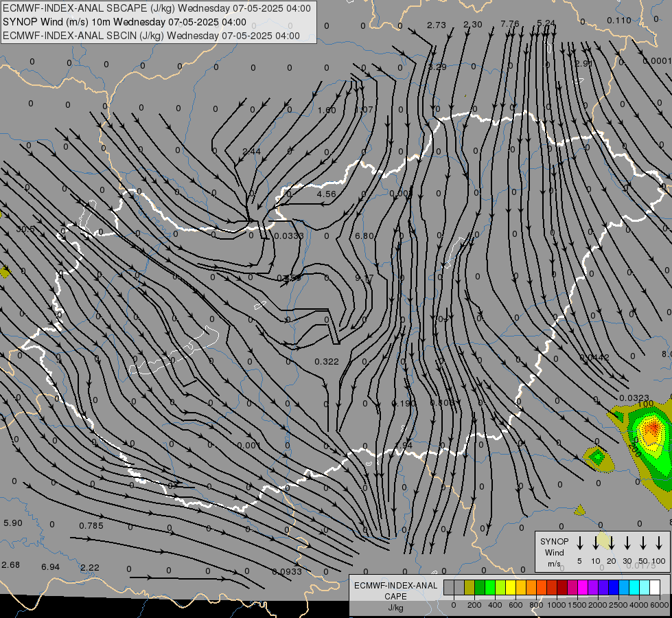Screen dimensions: 672x618
Task: Click the map value 2.44
Action: click(x=252, y=151)
